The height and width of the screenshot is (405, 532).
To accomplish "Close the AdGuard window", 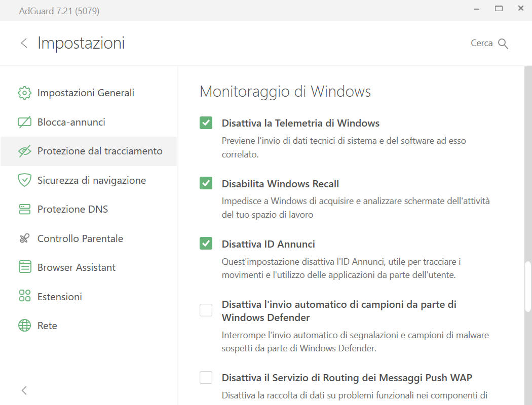I will (x=521, y=8).
